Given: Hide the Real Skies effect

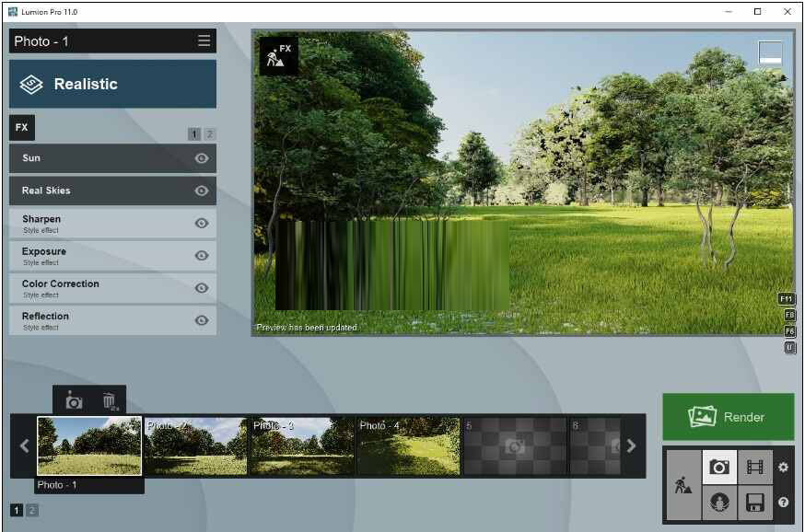Looking at the screenshot, I should (x=202, y=191).
